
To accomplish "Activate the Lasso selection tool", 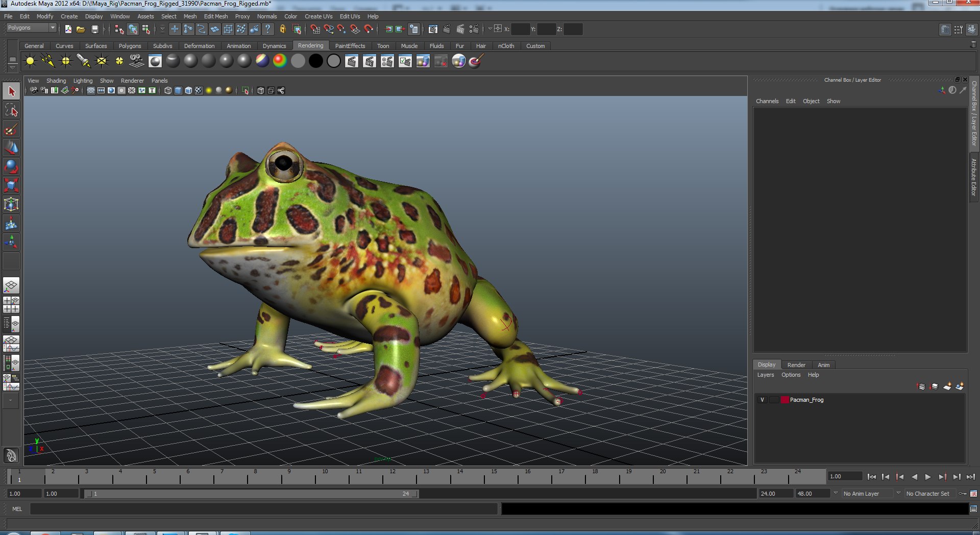I will click(x=11, y=110).
